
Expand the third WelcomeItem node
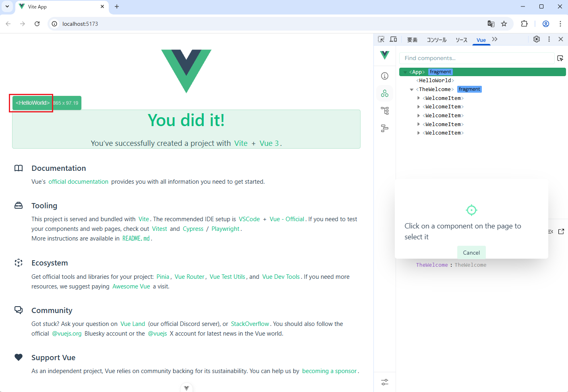coord(419,116)
